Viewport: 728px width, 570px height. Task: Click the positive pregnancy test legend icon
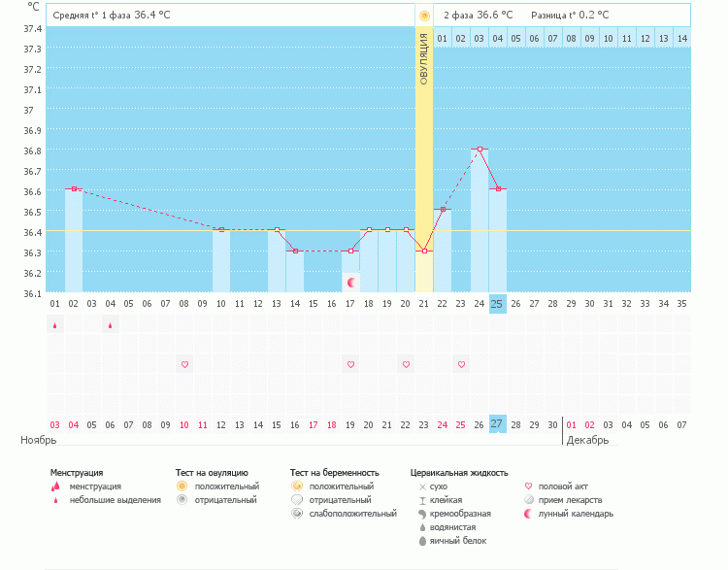click(296, 486)
